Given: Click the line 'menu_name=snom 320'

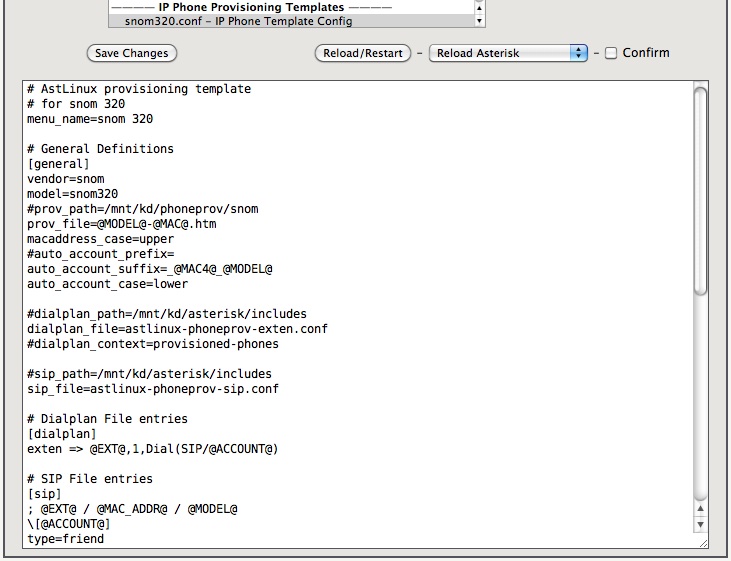Looking at the screenshot, I should click(x=90, y=119).
